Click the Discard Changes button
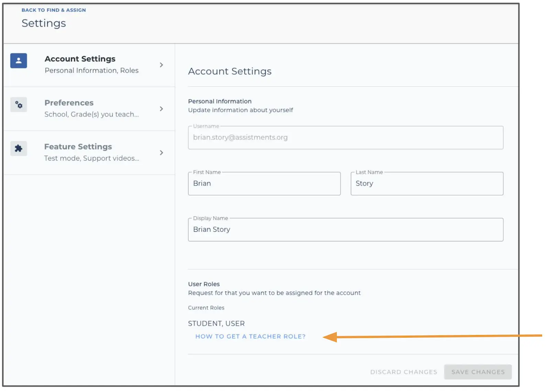 (x=404, y=372)
